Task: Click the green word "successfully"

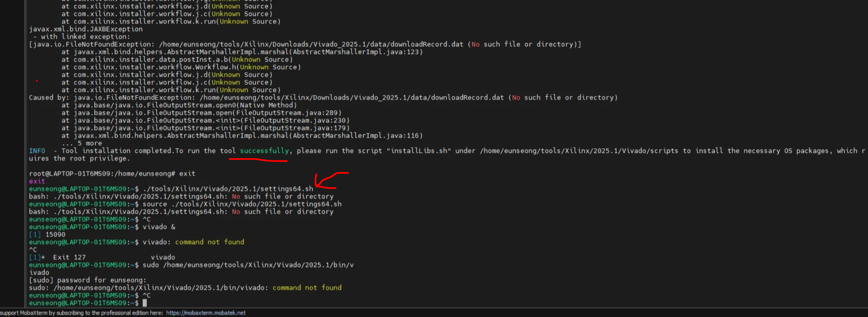Action: [x=264, y=151]
